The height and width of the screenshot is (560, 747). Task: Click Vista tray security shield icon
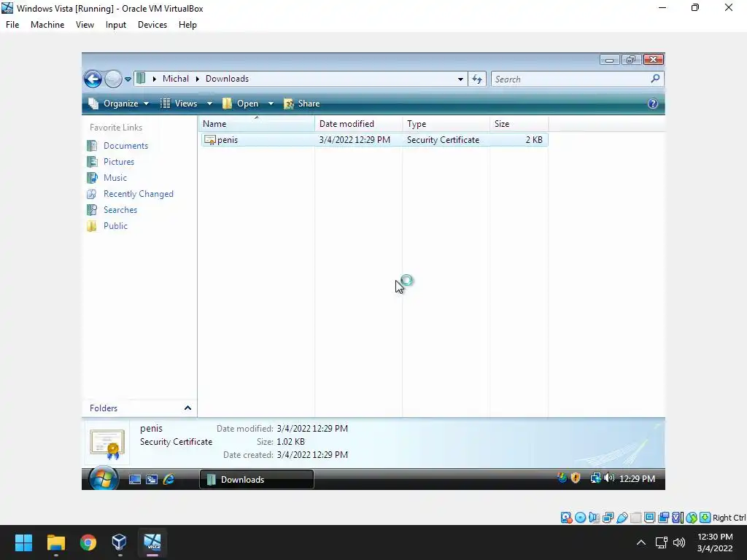pyautogui.click(x=576, y=478)
